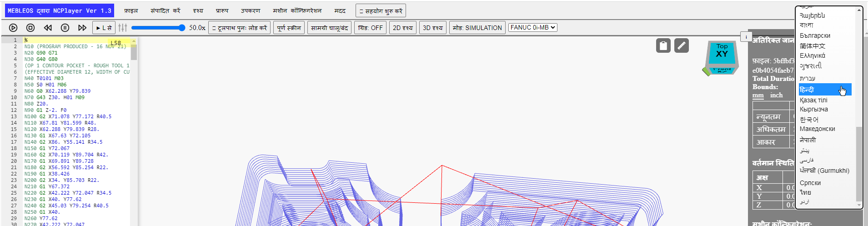Select inch units for bounds

(777, 95)
